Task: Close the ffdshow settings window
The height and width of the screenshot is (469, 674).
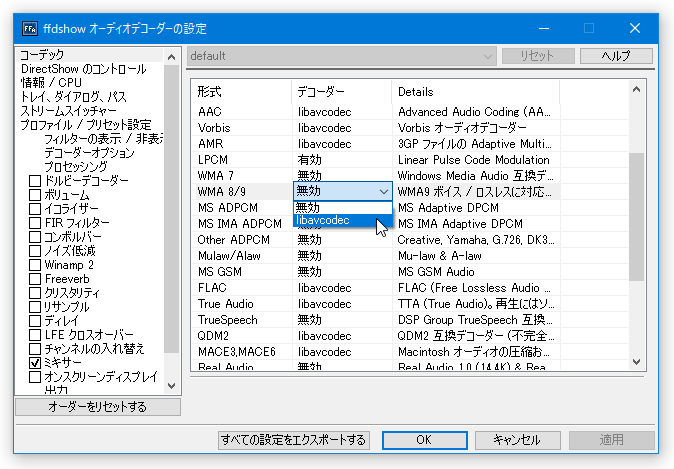Action: tap(635, 28)
